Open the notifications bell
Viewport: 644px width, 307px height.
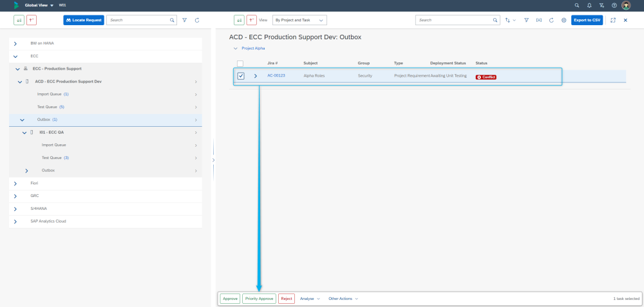coord(589,5)
